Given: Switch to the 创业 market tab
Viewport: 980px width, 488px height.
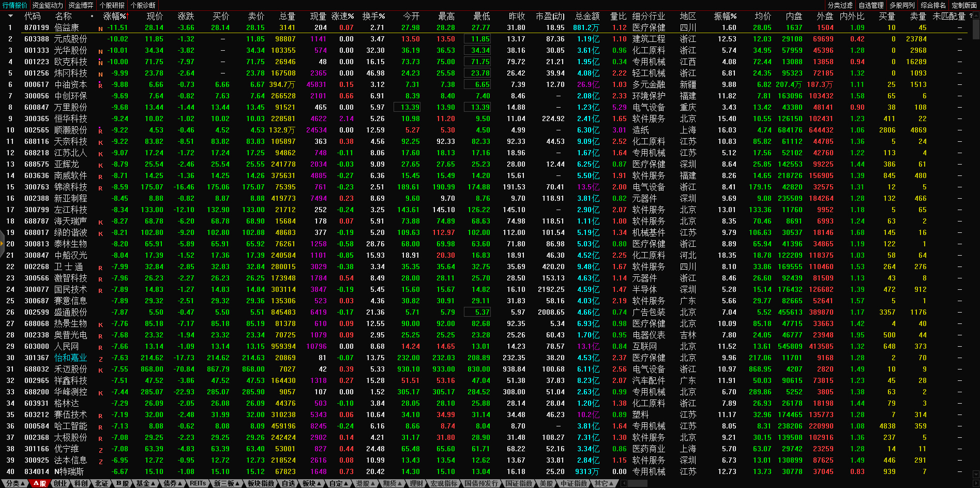Looking at the screenshot, I should (61, 483).
